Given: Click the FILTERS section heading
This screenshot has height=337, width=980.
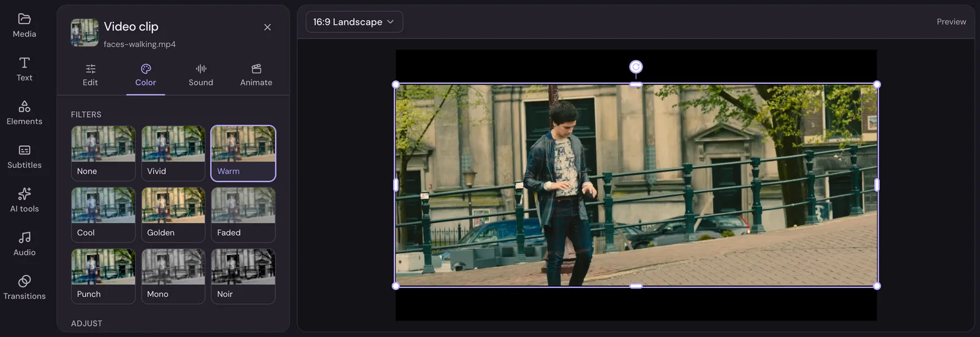Looking at the screenshot, I should (86, 115).
